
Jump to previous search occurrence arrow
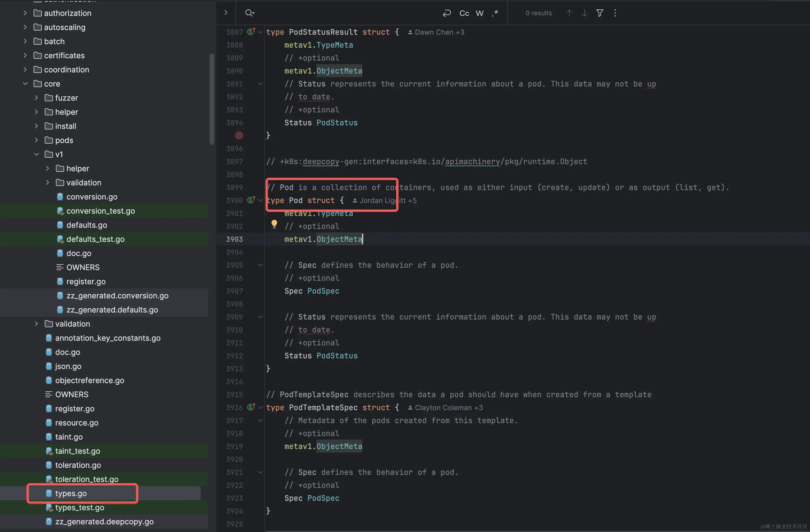point(569,13)
